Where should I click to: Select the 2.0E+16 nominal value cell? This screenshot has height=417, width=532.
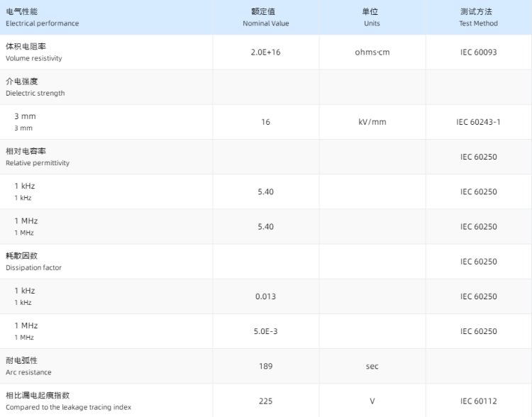265,52
